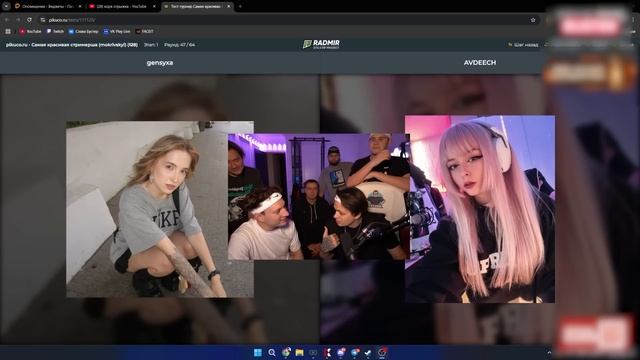Open the Windows Start menu
Screen dimensions: 640x360
point(258,353)
